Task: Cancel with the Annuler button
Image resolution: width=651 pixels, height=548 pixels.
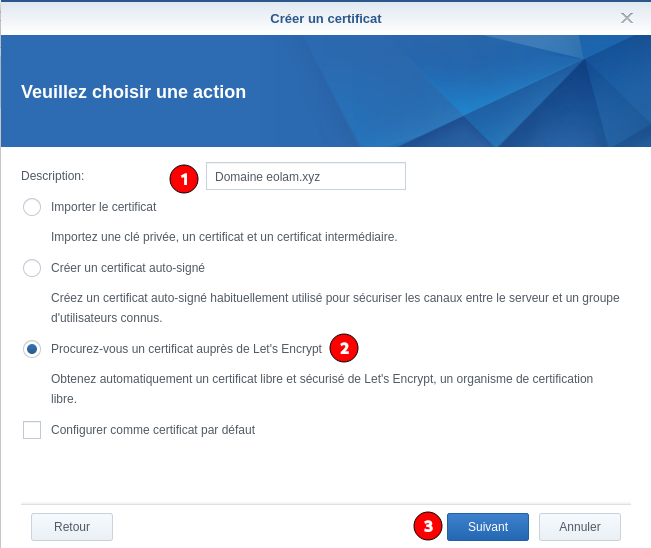Action: click(x=580, y=527)
